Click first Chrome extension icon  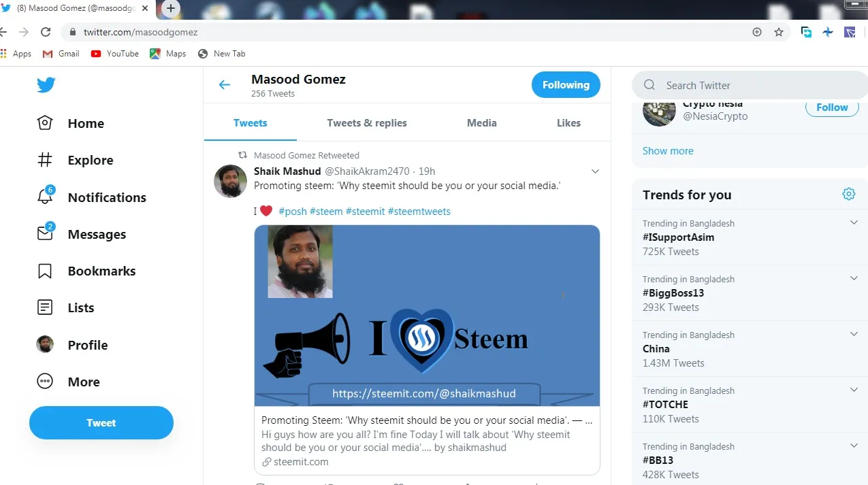click(x=806, y=32)
